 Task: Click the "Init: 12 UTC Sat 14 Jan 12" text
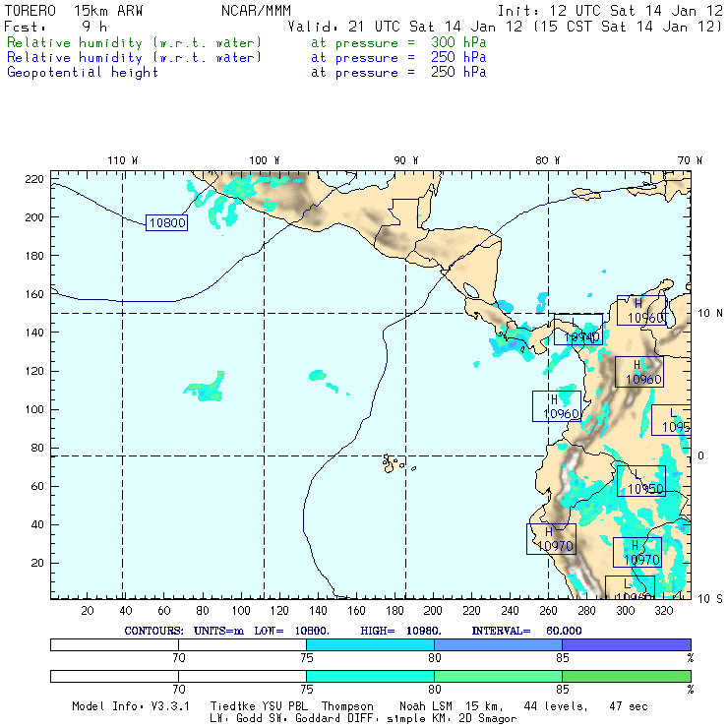610,11
